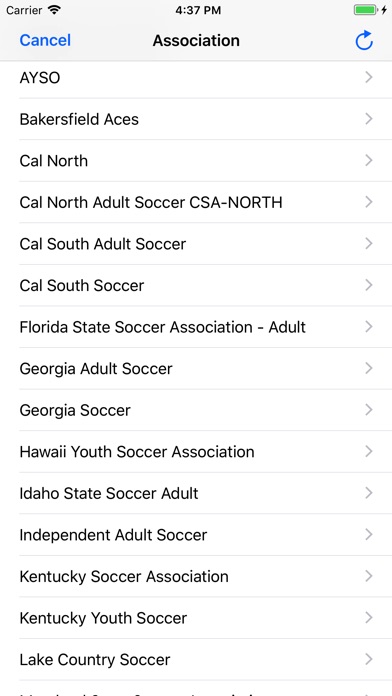Tap the chevron on Independent Adult Soccer row
Viewport: 392px width, 696px height.
368,534
